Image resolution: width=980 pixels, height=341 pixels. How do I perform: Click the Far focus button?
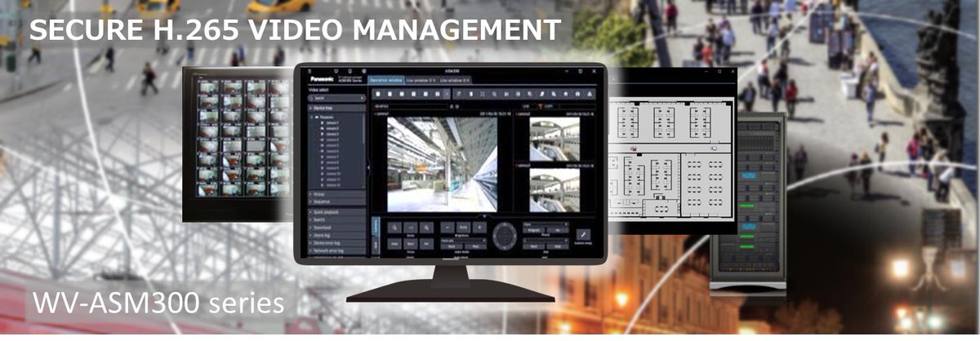click(x=426, y=244)
